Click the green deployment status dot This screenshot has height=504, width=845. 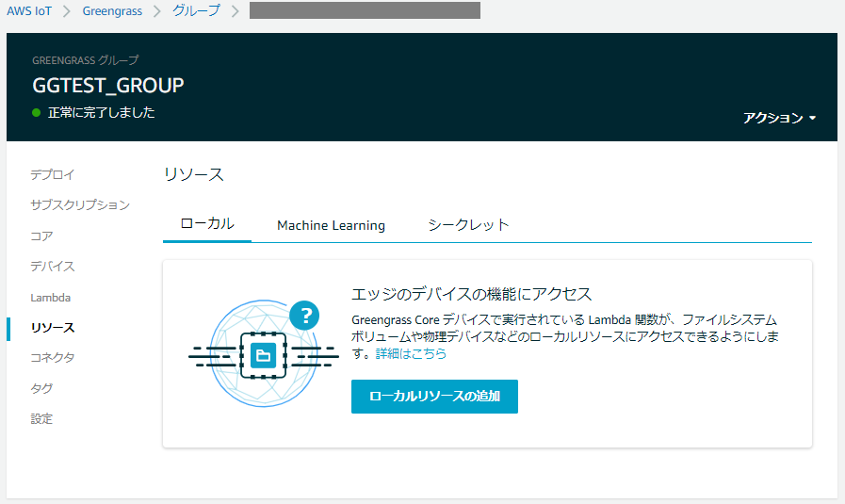point(36,113)
